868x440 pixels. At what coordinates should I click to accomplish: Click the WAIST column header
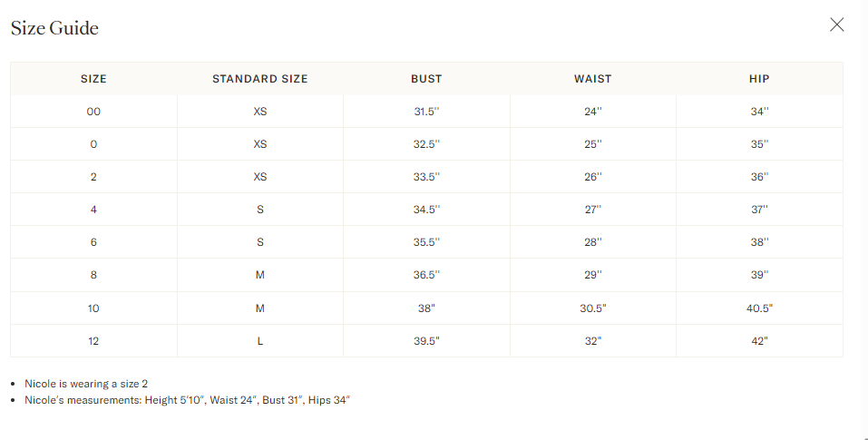tap(593, 79)
